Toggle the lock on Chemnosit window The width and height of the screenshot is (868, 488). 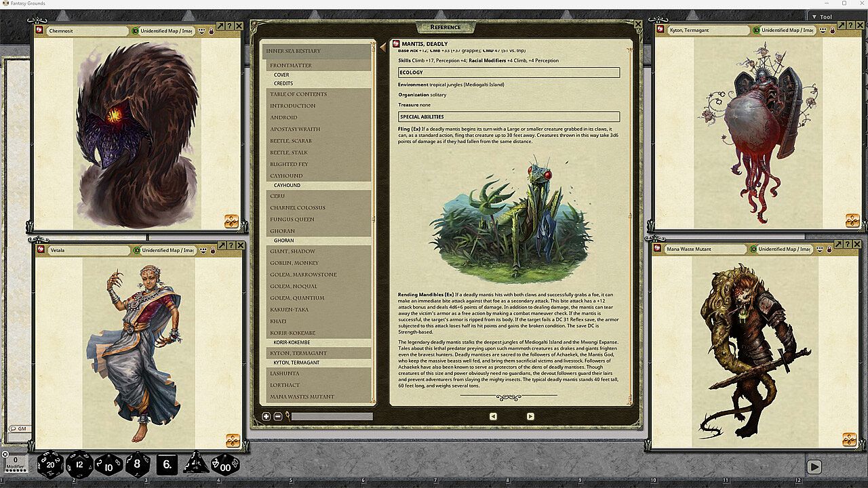[211, 30]
